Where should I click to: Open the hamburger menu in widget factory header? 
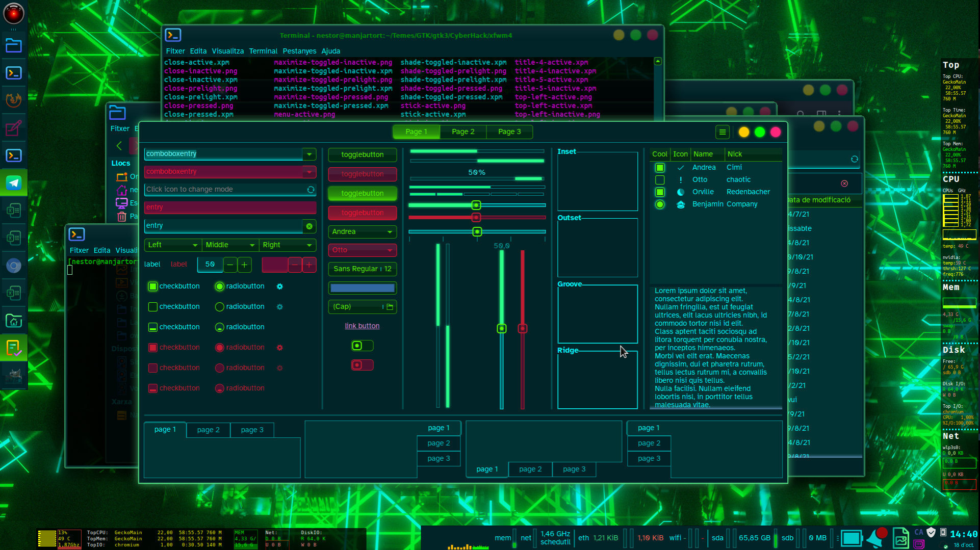pyautogui.click(x=722, y=133)
